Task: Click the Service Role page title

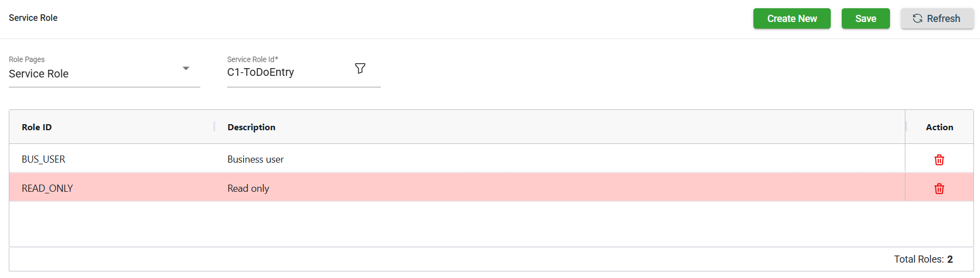Action: (x=33, y=18)
